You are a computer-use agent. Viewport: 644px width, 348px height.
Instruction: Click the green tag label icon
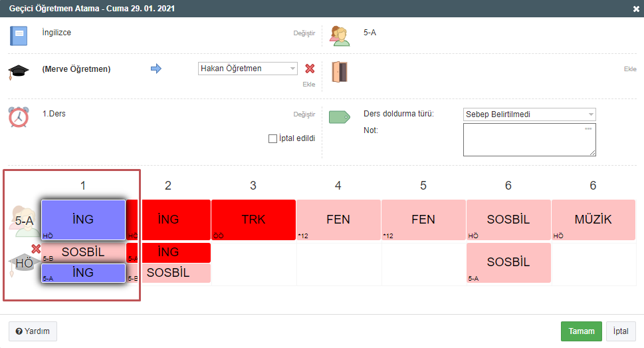click(x=339, y=117)
